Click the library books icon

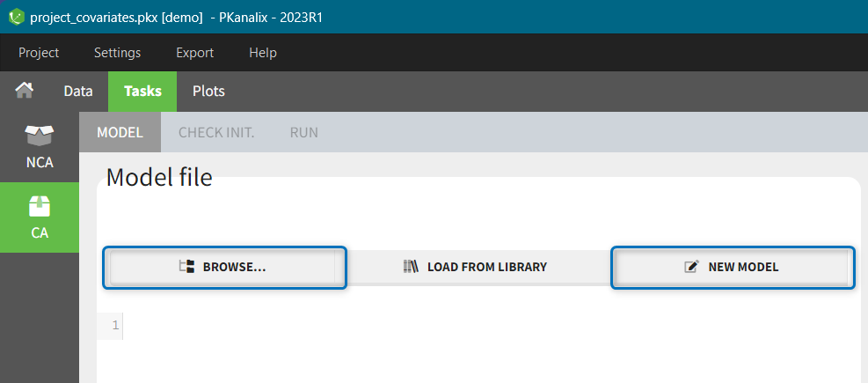pos(411,267)
